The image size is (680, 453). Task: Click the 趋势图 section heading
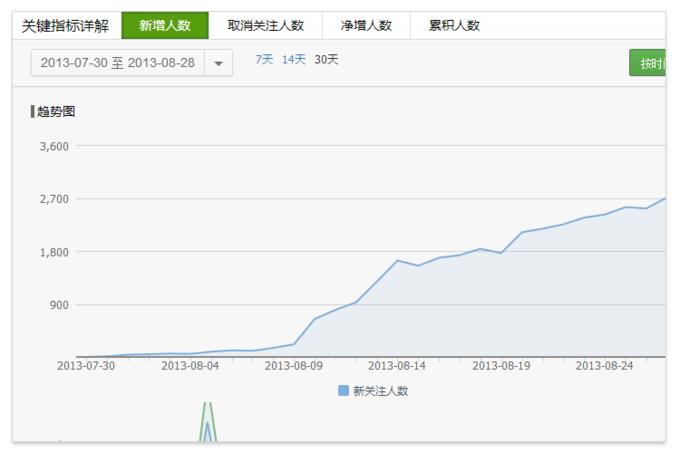tap(56, 111)
